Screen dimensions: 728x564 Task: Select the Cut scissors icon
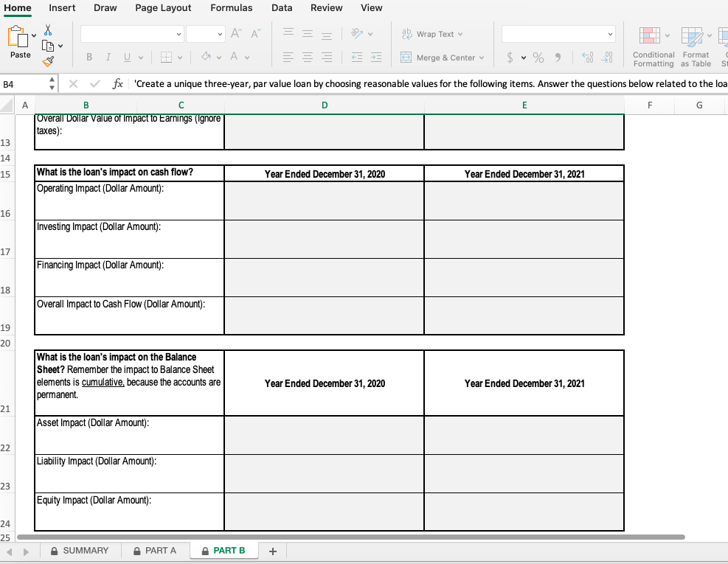pos(46,29)
